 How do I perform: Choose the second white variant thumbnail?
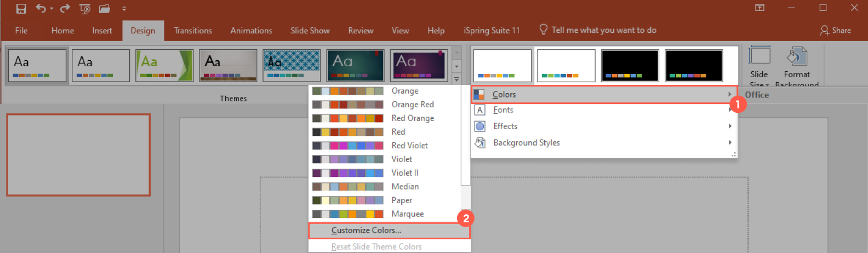click(566, 65)
